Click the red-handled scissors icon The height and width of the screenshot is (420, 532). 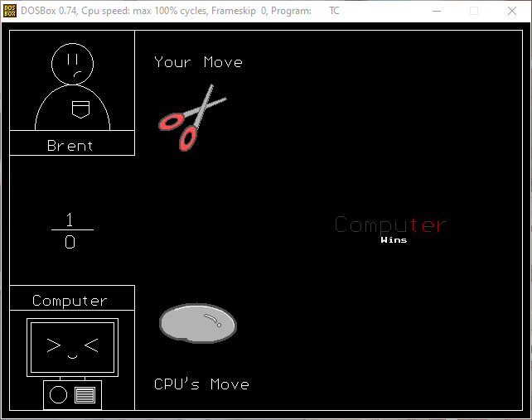[x=191, y=118]
